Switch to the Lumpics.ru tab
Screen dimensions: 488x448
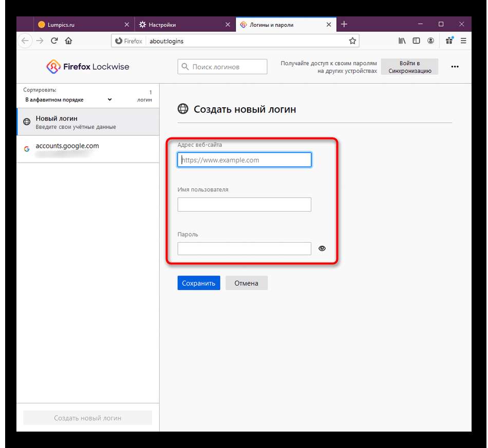84,25
